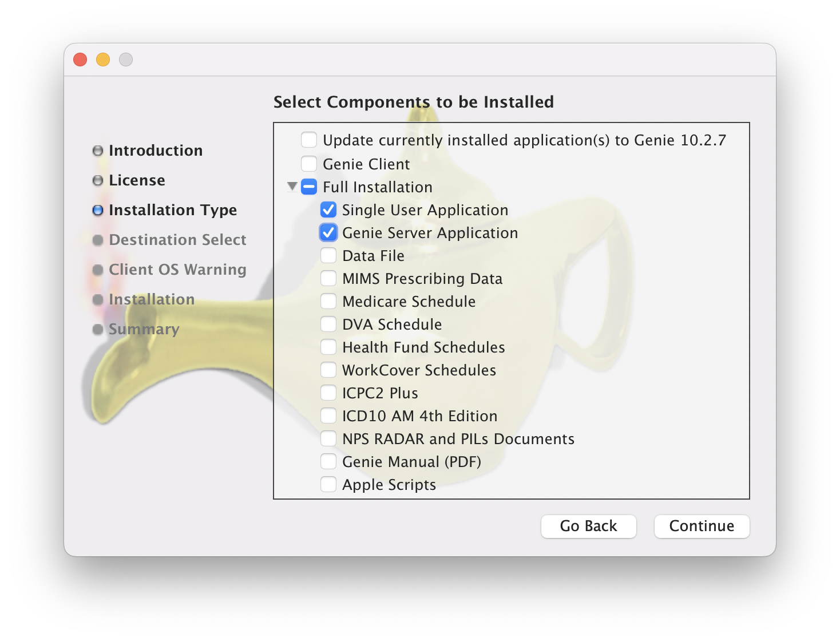Enable the Data File component
840x641 pixels.
click(x=328, y=255)
